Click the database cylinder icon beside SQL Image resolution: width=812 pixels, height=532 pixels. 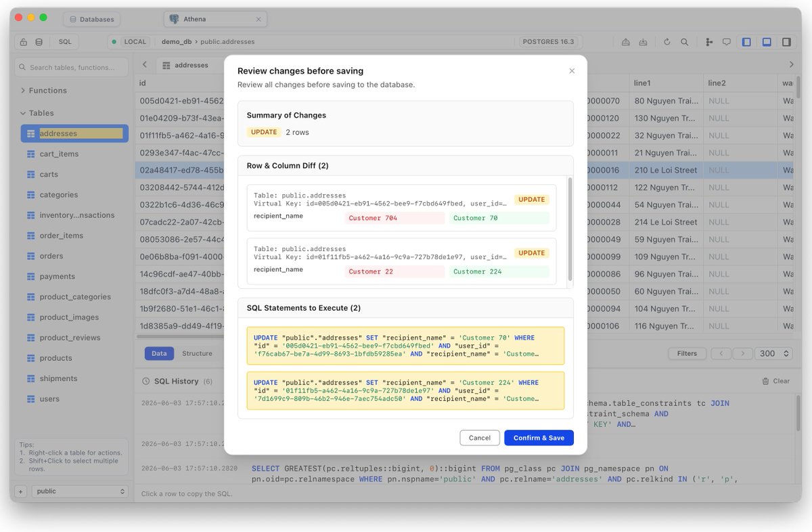[x=39, y=42]
